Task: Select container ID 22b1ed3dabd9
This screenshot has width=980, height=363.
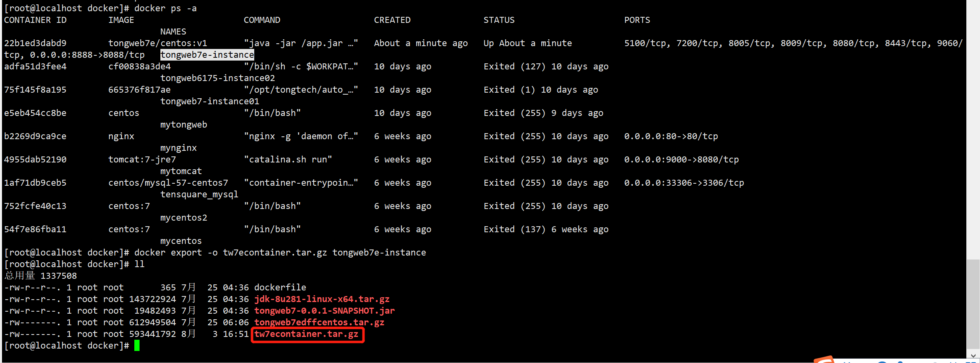Action: click(35, 43)
